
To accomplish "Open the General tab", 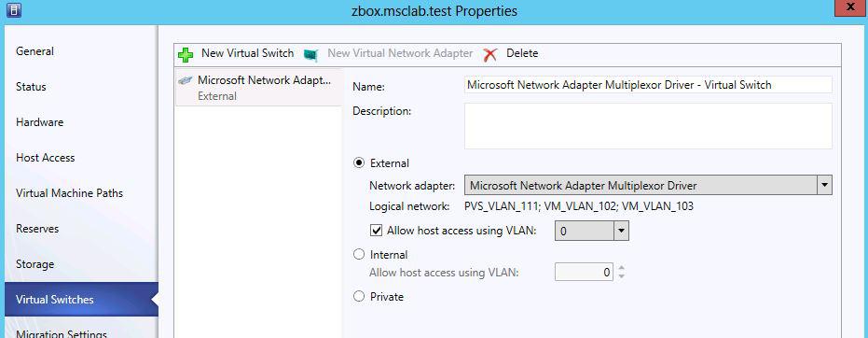I will [34, 51].
